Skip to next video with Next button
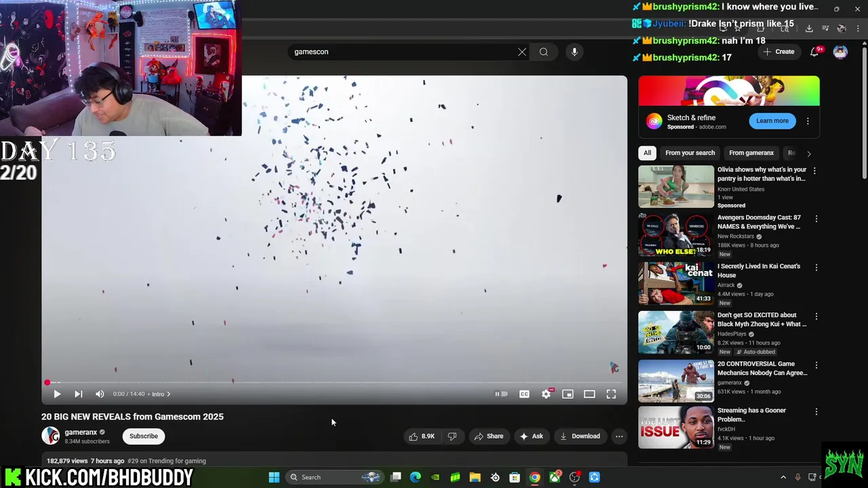868x488 pixels. tap(78, 394)
